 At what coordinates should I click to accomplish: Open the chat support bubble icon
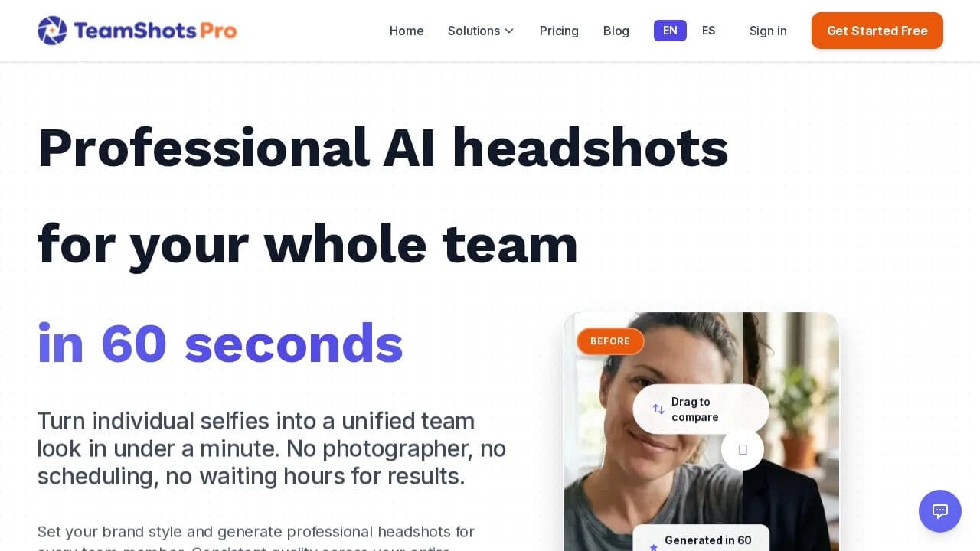940,511
